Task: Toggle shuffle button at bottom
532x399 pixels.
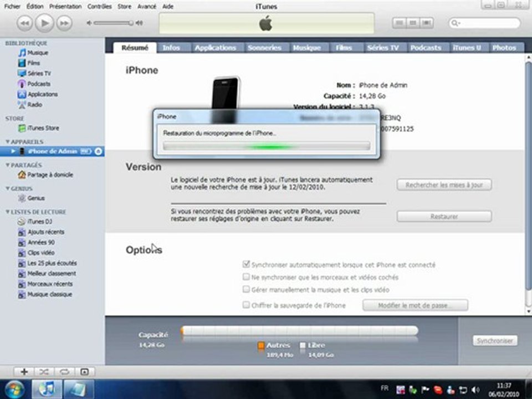Action: (44, 372)
